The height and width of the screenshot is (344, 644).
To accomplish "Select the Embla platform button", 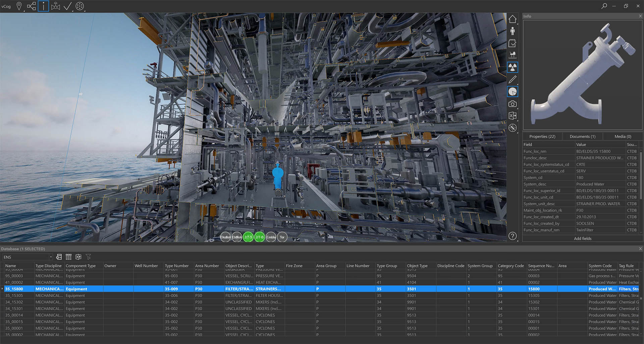I will (x=271, y=237).
